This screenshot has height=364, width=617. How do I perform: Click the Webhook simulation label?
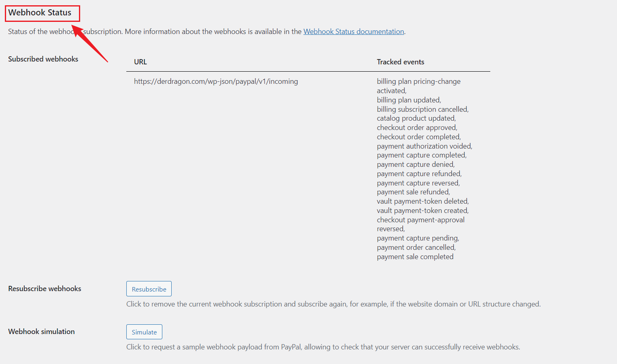(41, 332)
